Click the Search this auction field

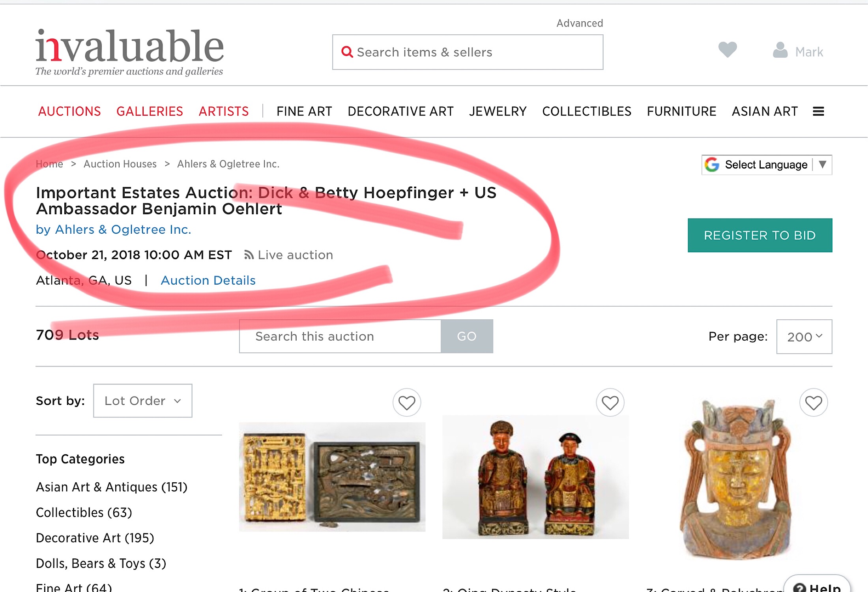pos(340,336)
